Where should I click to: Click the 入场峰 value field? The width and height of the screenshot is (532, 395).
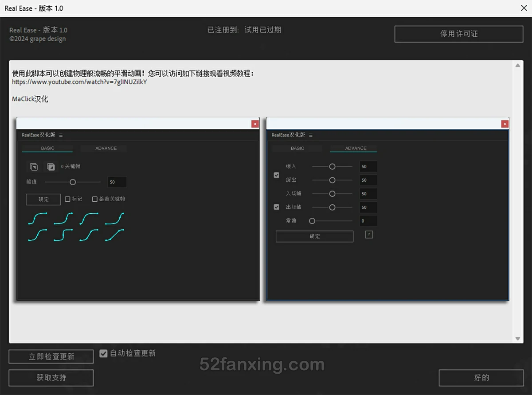(368, 194)
